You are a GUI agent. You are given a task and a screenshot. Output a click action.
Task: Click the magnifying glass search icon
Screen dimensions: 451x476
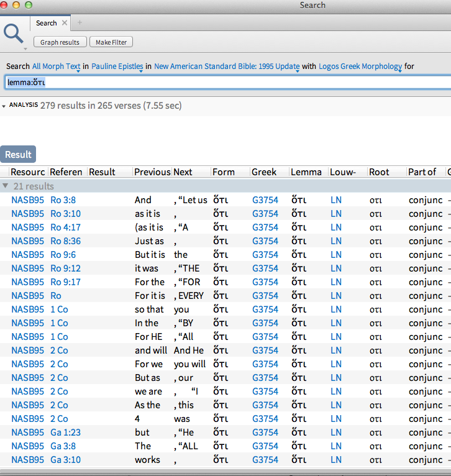[x=13, y=34]
